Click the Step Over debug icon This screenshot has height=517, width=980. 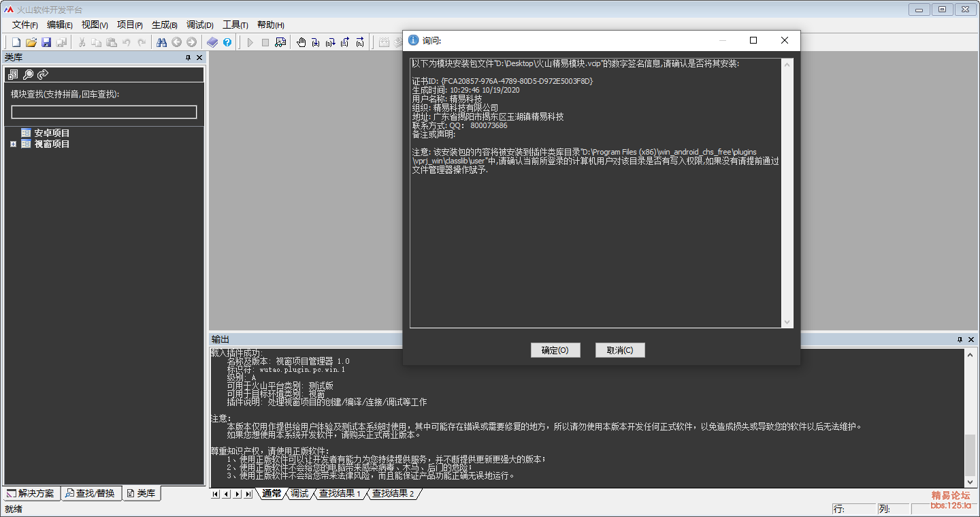tap(331, 42)
